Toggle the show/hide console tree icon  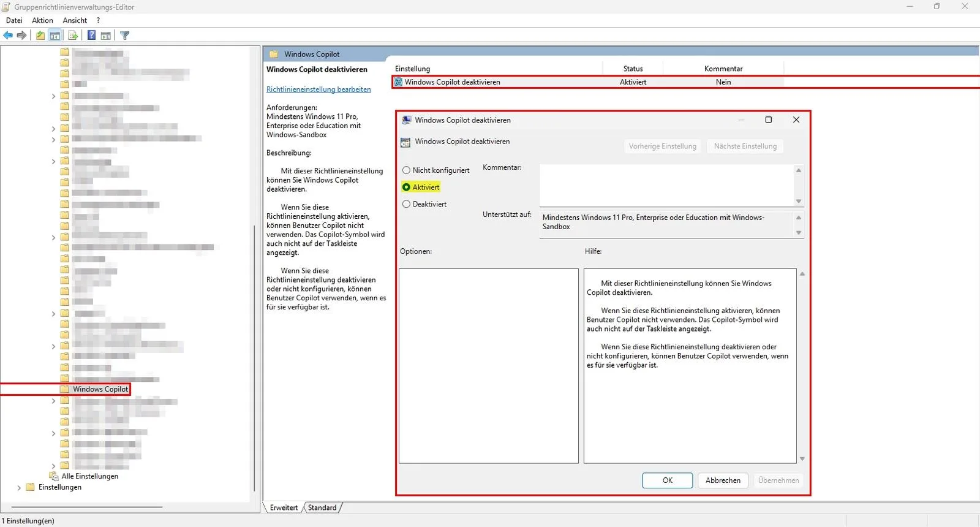click(x=55, y=36)
